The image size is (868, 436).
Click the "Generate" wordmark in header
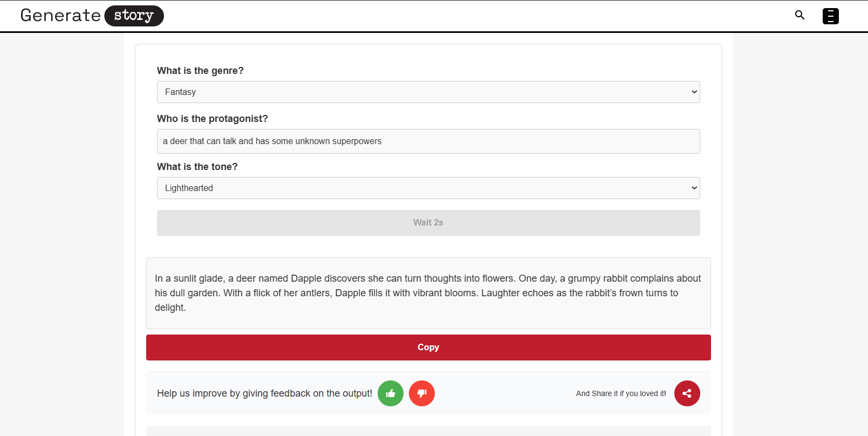pos(60,16)
